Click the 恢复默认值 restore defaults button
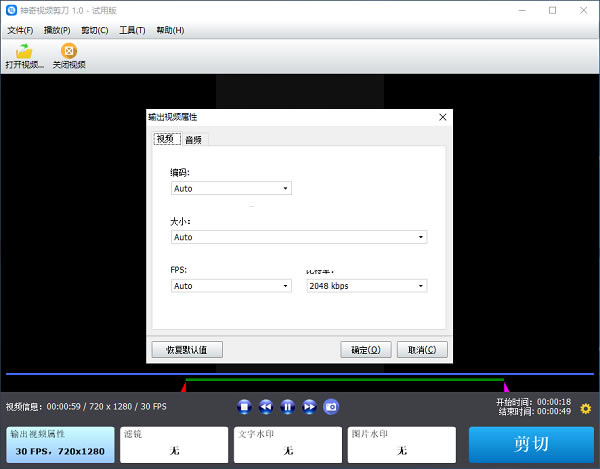600x469 pixels. coord(187,350)
